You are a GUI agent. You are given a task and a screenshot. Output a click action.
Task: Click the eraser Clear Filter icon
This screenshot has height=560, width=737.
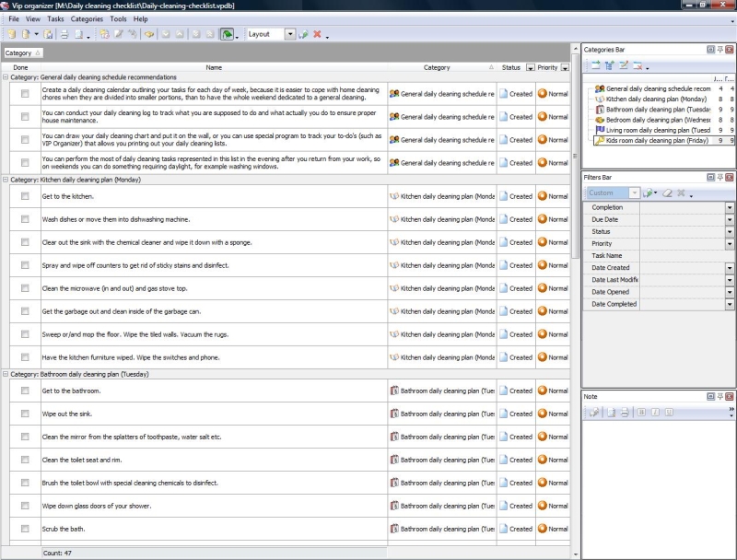click(x=667, y=193)
